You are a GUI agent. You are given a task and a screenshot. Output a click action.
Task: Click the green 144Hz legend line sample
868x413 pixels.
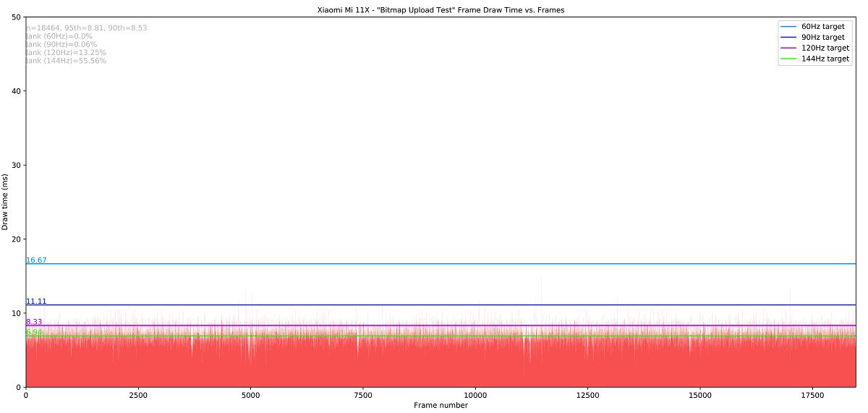tap(788, 59)
